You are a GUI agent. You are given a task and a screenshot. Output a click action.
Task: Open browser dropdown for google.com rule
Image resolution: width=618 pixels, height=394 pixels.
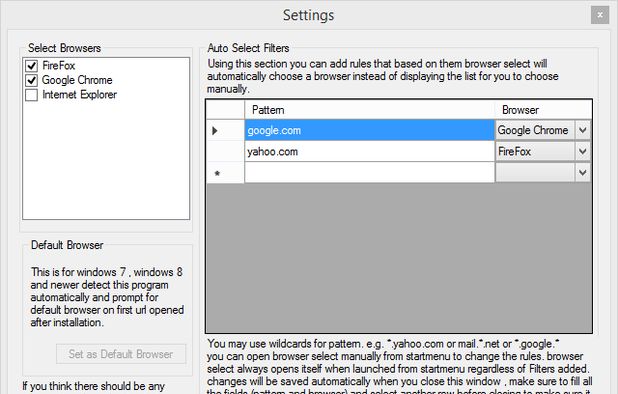pos(583,130)
